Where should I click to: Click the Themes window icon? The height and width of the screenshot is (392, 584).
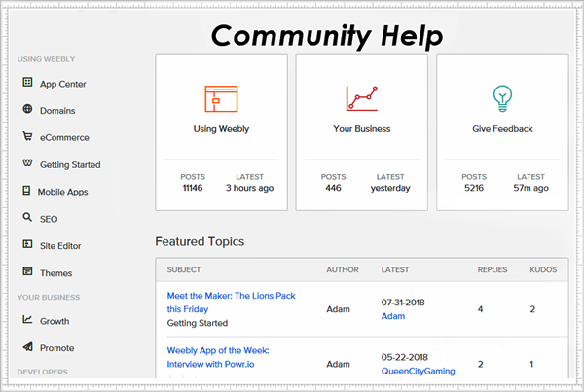(x=27, y=271)
